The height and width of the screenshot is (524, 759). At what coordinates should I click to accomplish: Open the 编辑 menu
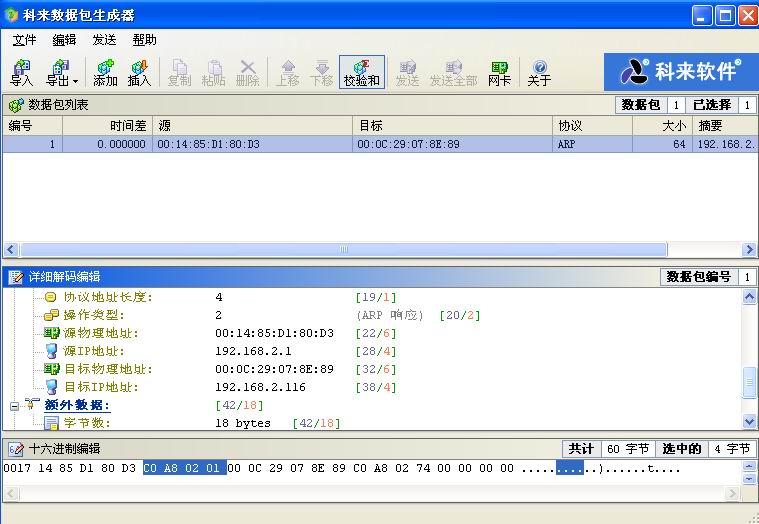click(64, 40)
